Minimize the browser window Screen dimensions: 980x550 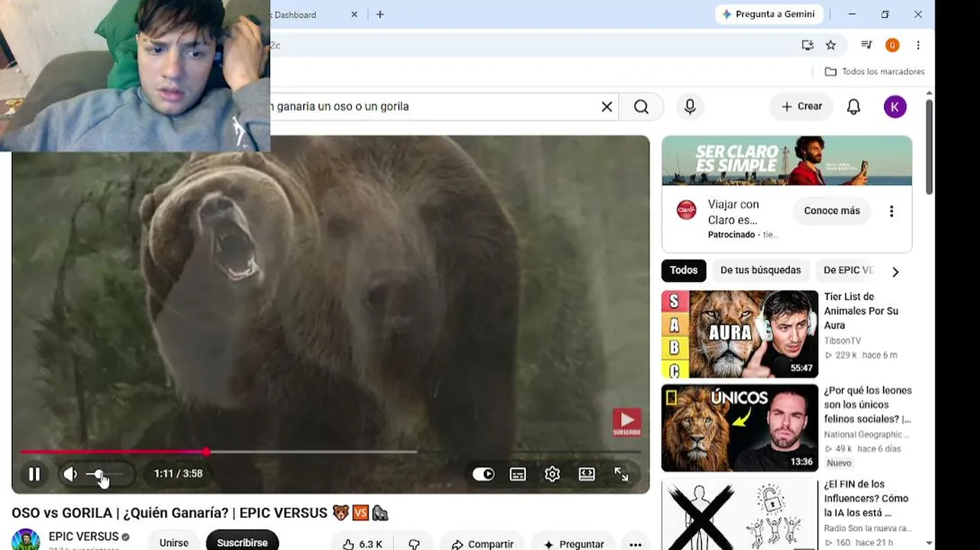(852, 15)
